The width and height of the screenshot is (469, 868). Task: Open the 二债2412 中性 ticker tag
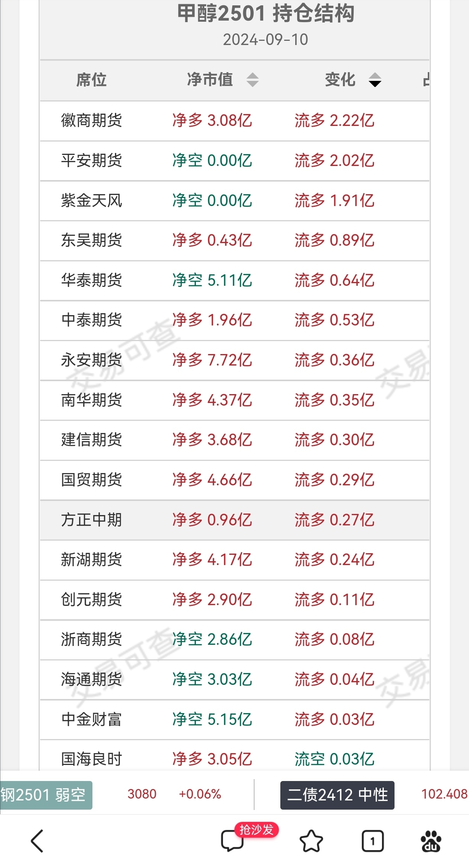click(x=337, y=795)
